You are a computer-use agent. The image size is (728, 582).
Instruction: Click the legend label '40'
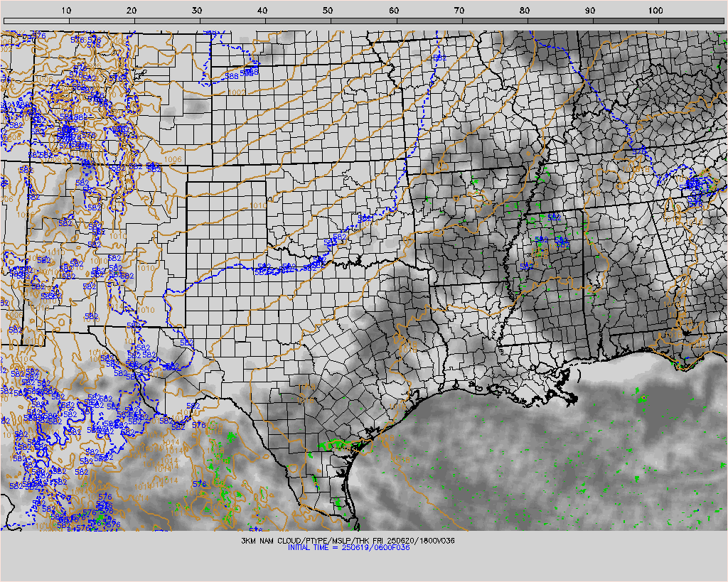coord(263,11)
